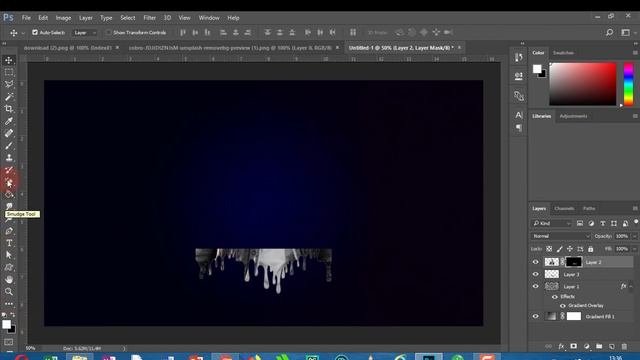
Task: Select the Layer 2 mask thumbnail
Action: point(573,262)
